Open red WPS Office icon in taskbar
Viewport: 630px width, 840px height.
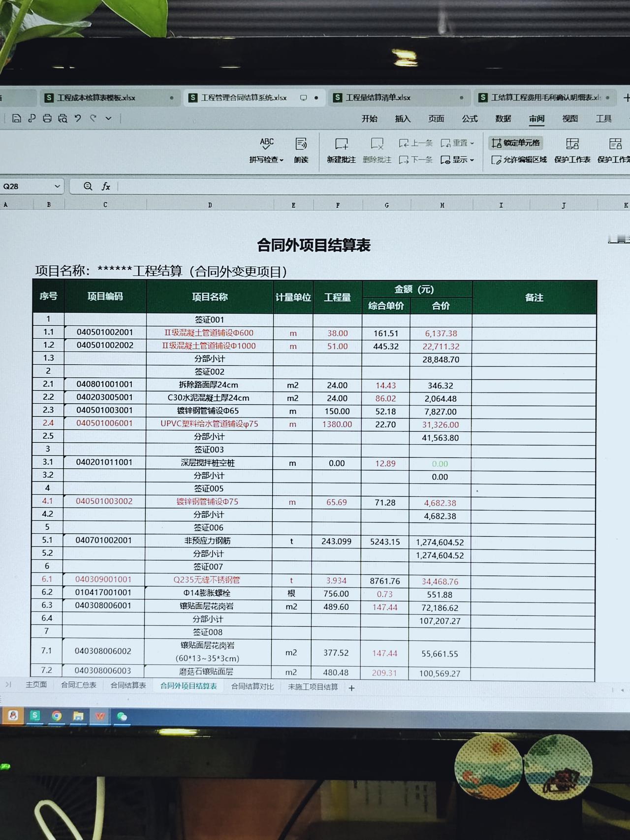(100, 716)
